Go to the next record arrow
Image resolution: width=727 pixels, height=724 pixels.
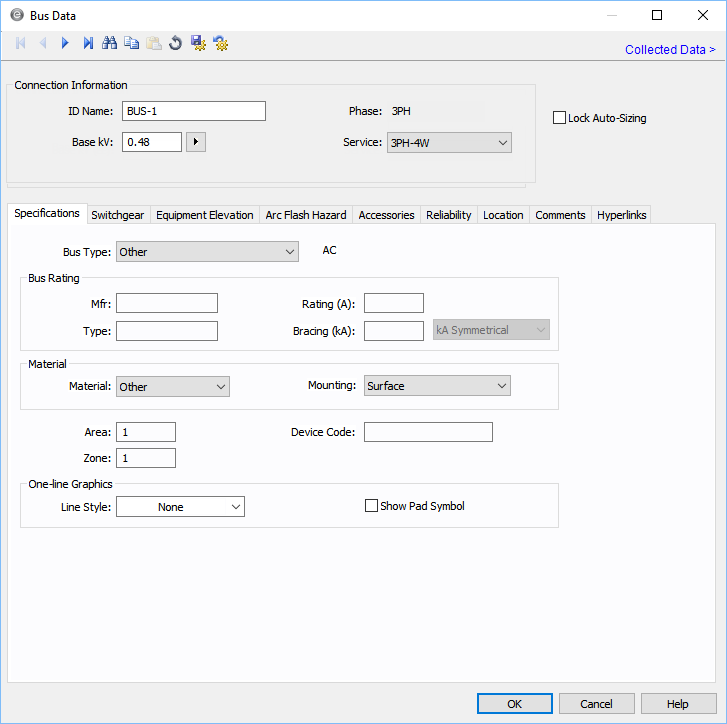coord(65,43)
